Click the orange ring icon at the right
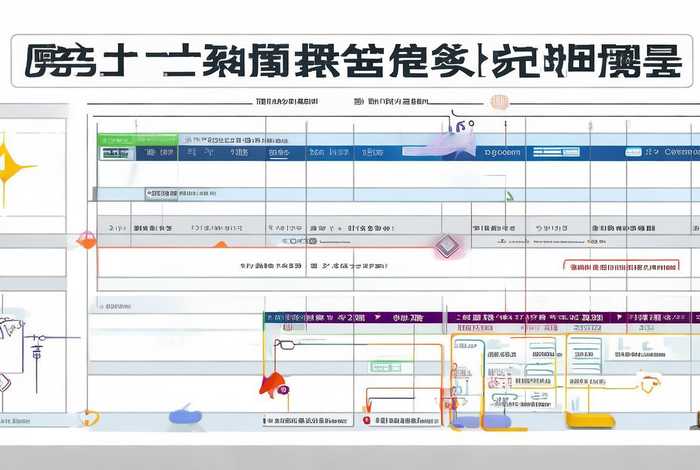 (x=649, y=383)
